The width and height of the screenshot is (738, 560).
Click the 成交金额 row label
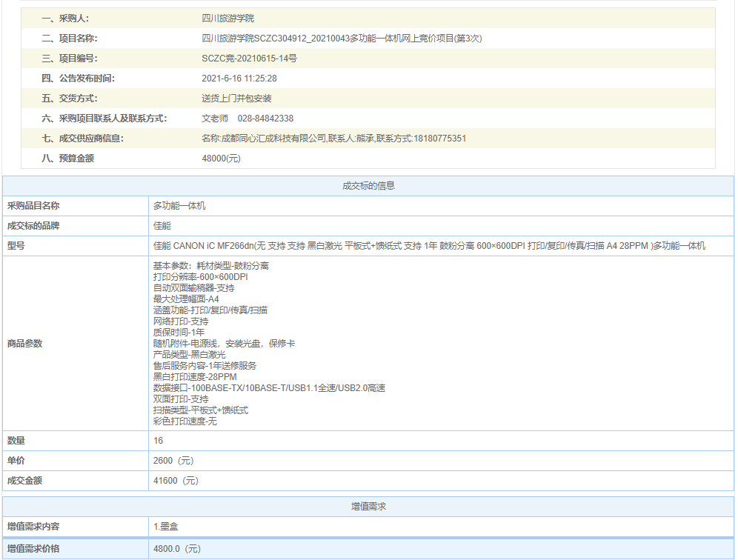pos(24,481)
